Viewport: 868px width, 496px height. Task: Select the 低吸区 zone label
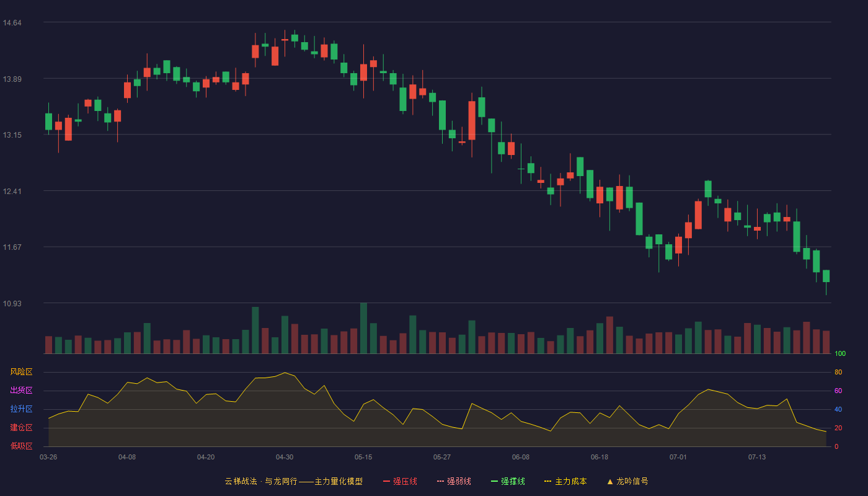click(x=21, y=446)
